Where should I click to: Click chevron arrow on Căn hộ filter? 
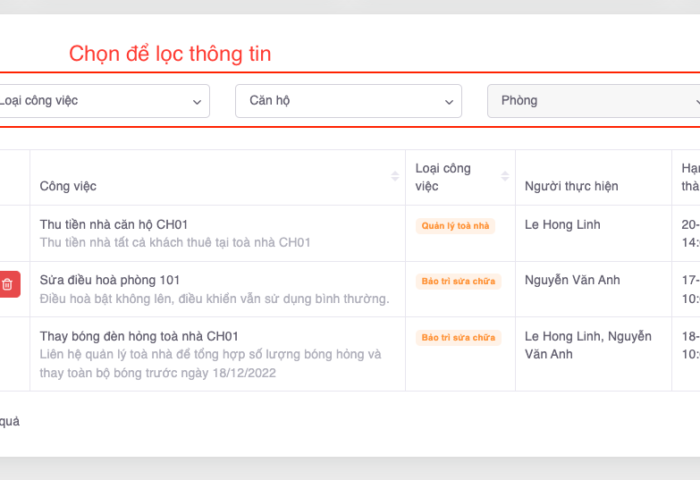(x=447, y=101)
